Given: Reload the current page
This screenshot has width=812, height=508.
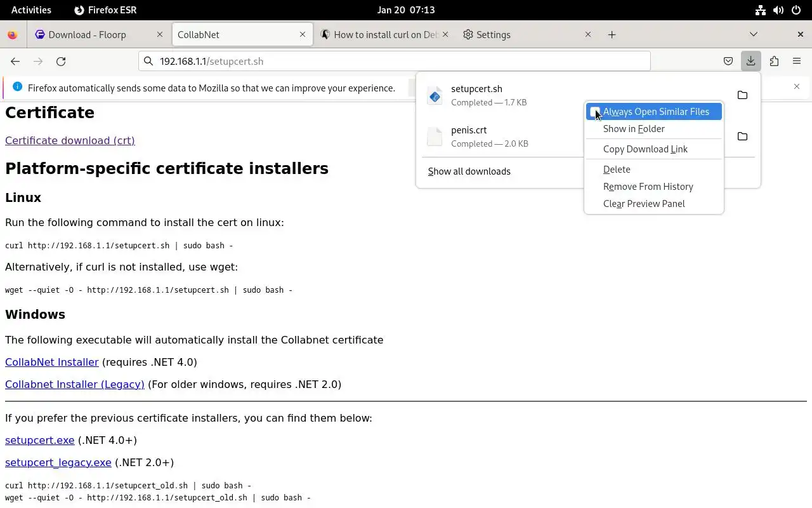Looking at the screenshot, I should coord(61,61).
